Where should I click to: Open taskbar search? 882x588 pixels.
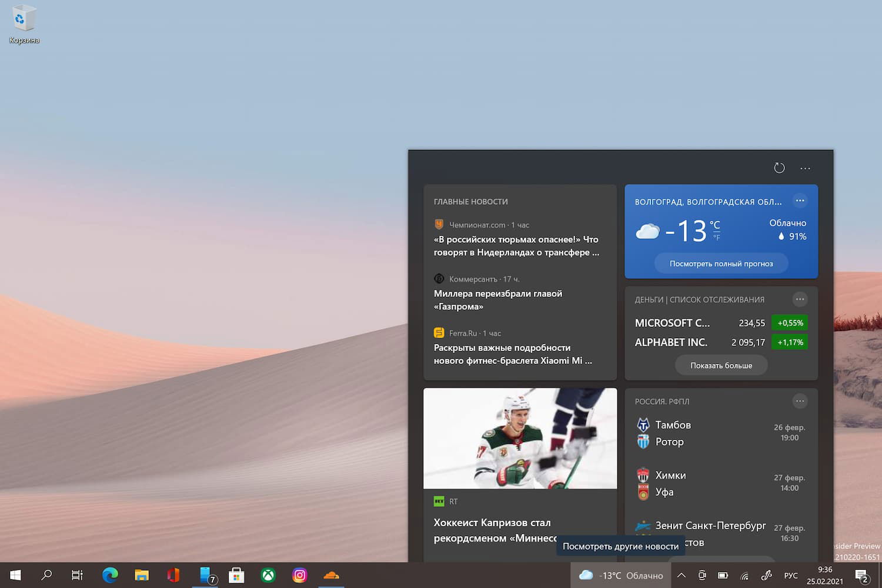(46, 575)
